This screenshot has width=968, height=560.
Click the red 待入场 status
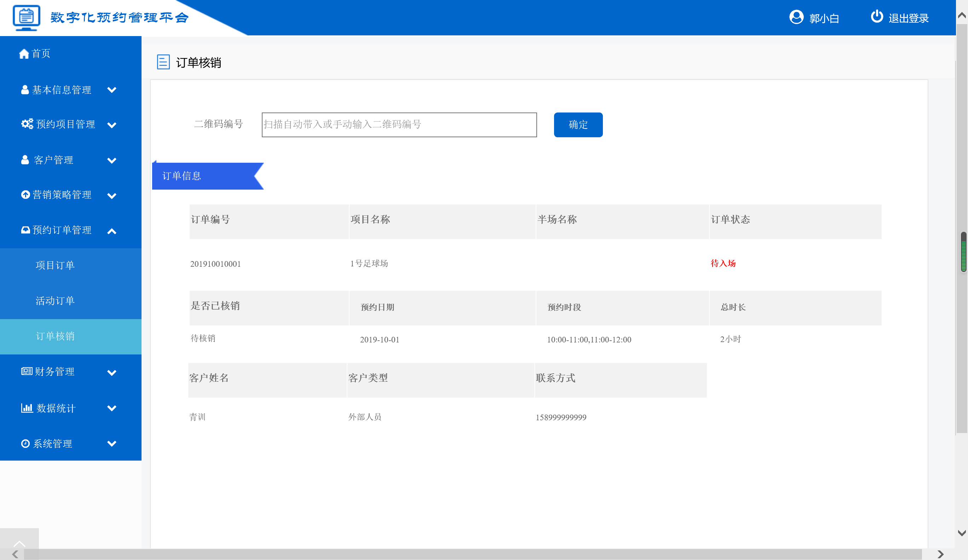point(723,263)
